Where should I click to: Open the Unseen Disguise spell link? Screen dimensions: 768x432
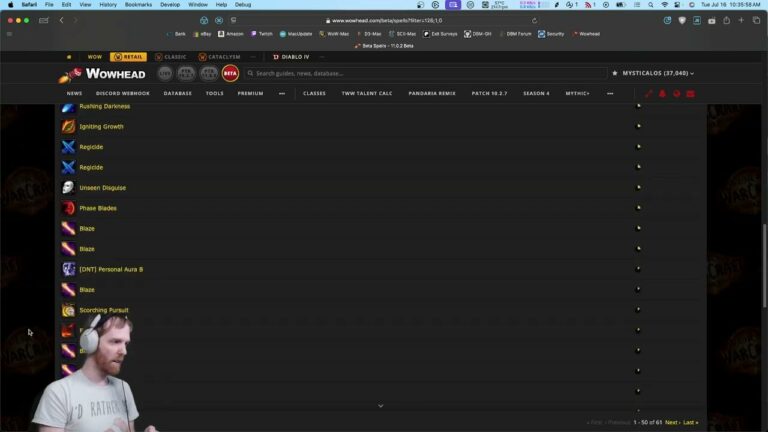click(x=102, y=188)
